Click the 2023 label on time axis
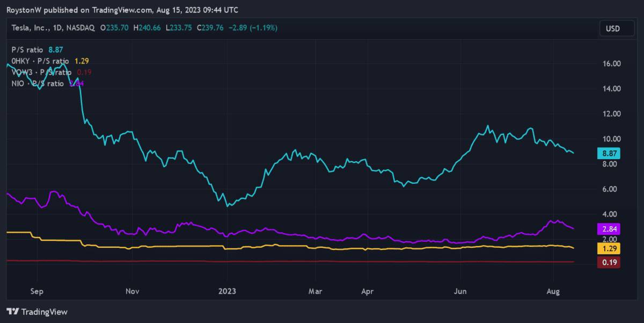This screenshot has width=644, height=323. pos(226,291)
